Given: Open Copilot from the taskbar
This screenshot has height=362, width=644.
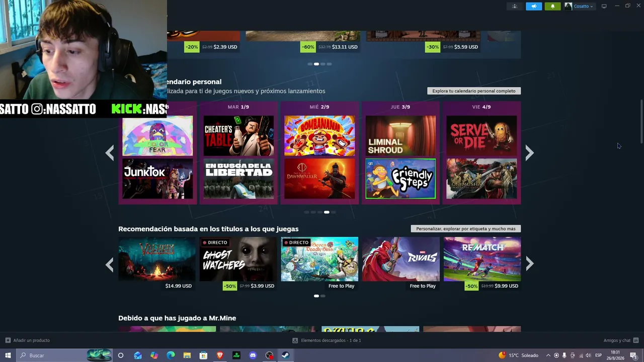Looking at the screenshot, I should 154,355.
